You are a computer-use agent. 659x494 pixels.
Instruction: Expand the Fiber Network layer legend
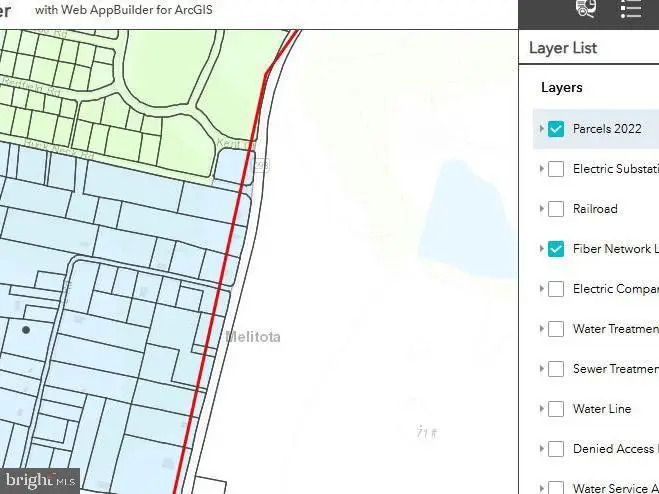[541, 249]
